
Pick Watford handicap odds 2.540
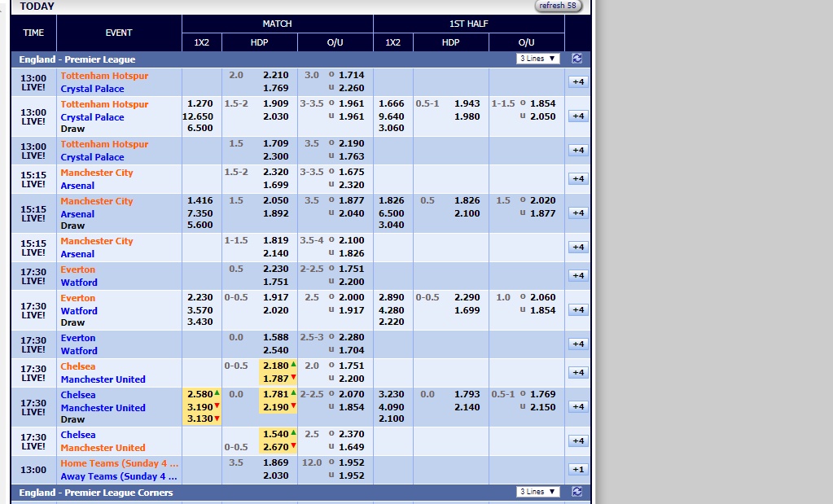tap(276, 350)
